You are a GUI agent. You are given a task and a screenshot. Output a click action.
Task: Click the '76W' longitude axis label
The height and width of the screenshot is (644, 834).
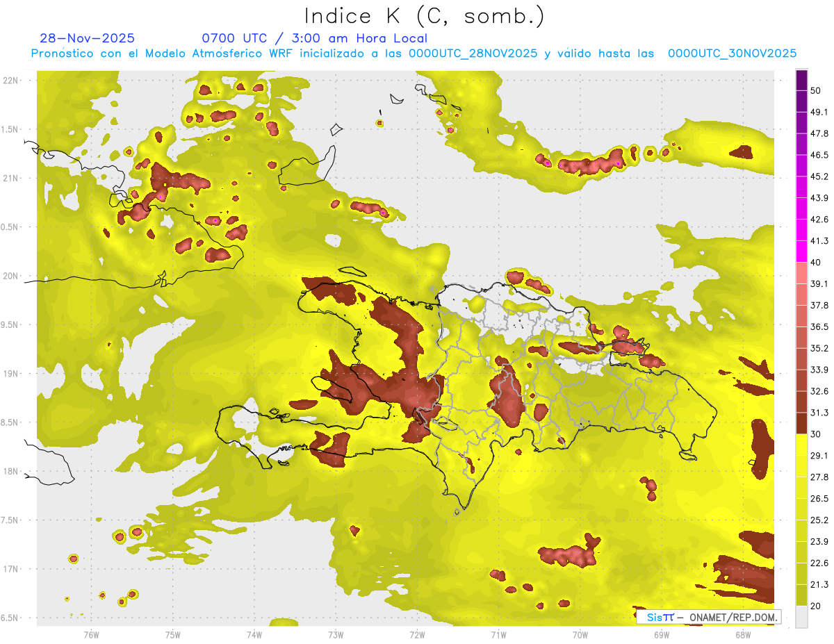click(x=91, y=634)
